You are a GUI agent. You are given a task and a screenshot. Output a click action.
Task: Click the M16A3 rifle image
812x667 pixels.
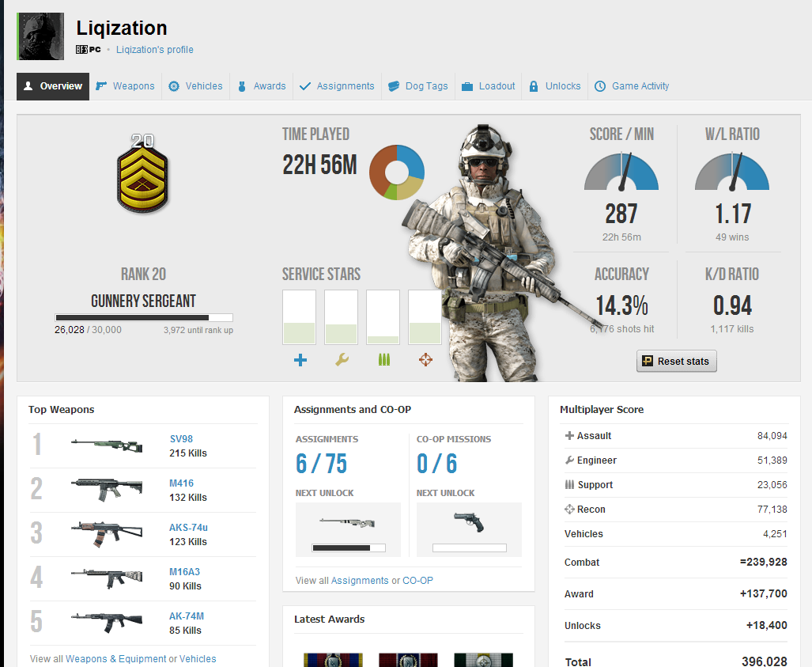click(x=107, y=578)
